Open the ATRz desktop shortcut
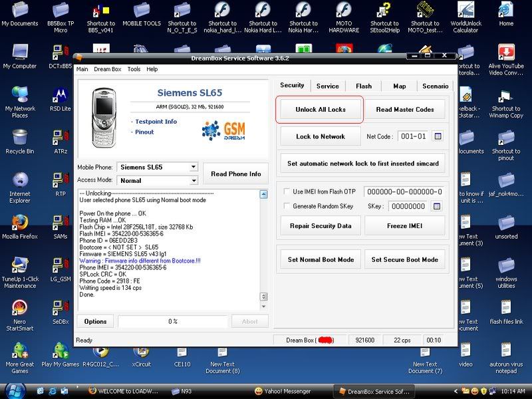Screen dimensions: 532x399 coord(61,142)
